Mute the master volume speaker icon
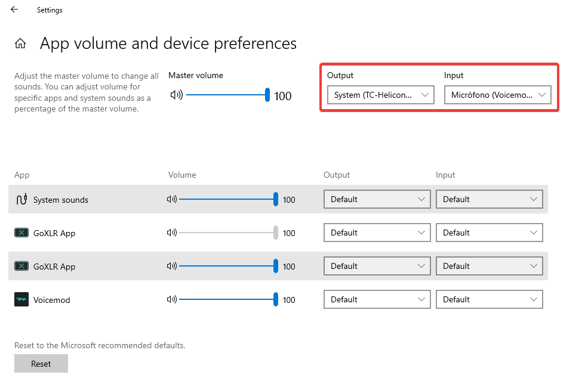 click(x=177, y=95)
